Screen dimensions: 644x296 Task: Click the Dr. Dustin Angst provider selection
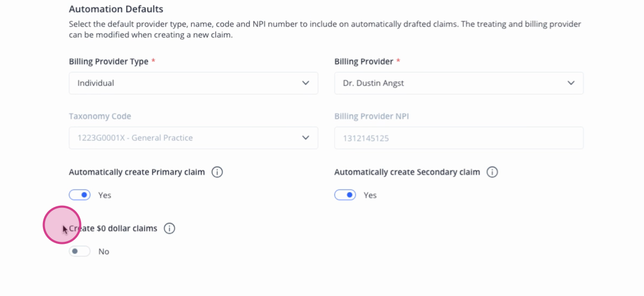[x=374, y=83]
